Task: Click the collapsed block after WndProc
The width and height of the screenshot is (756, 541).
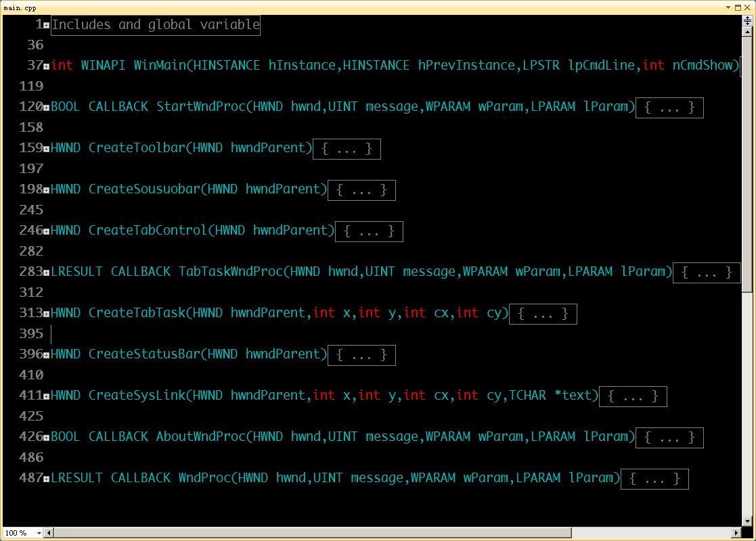Action: (654, 479)
